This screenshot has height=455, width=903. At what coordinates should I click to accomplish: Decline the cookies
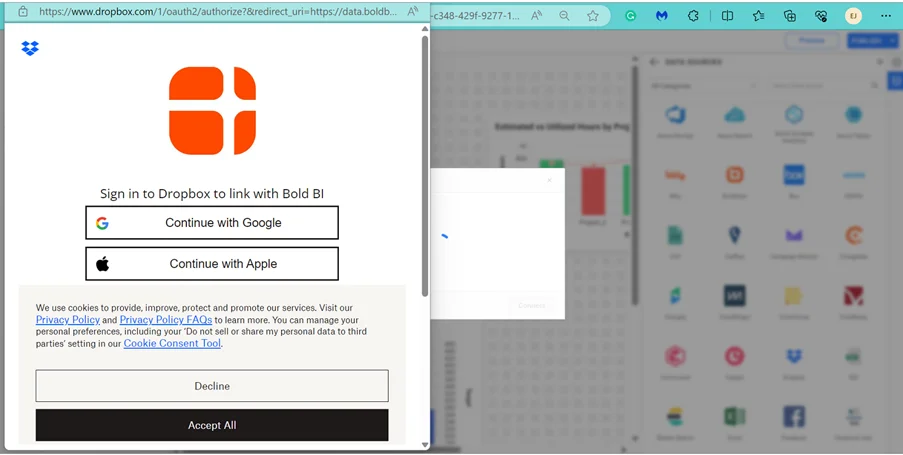tap(212, 386)
